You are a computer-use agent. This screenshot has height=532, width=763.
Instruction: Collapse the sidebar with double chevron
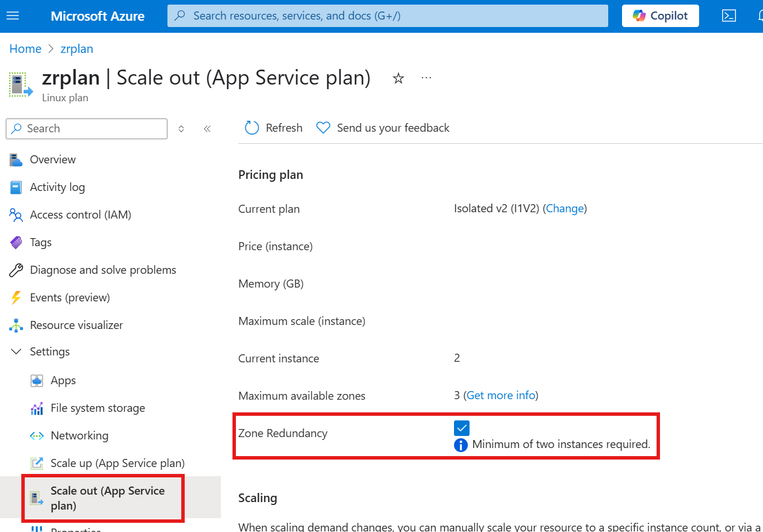pyautogui.click(x=207, y=129)
